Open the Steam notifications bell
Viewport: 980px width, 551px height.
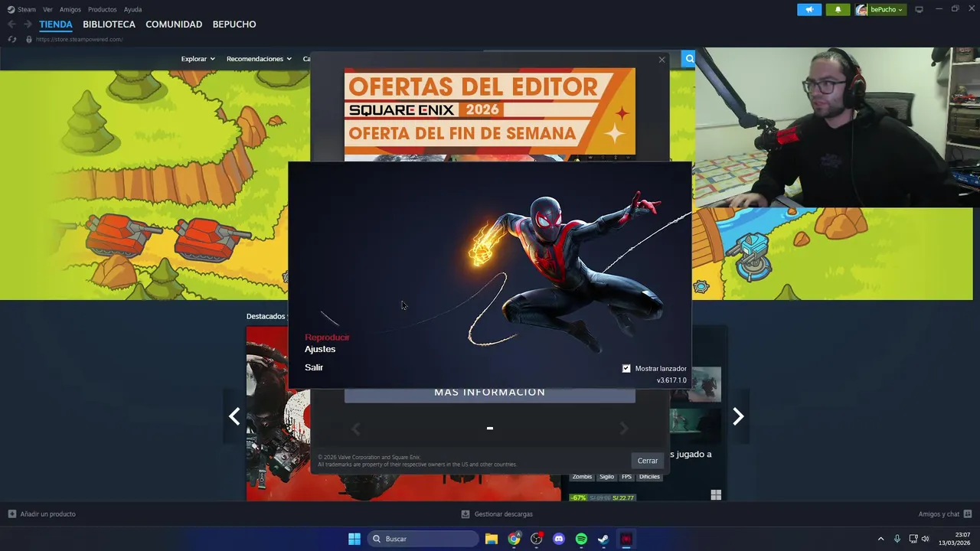click(838, 9)
